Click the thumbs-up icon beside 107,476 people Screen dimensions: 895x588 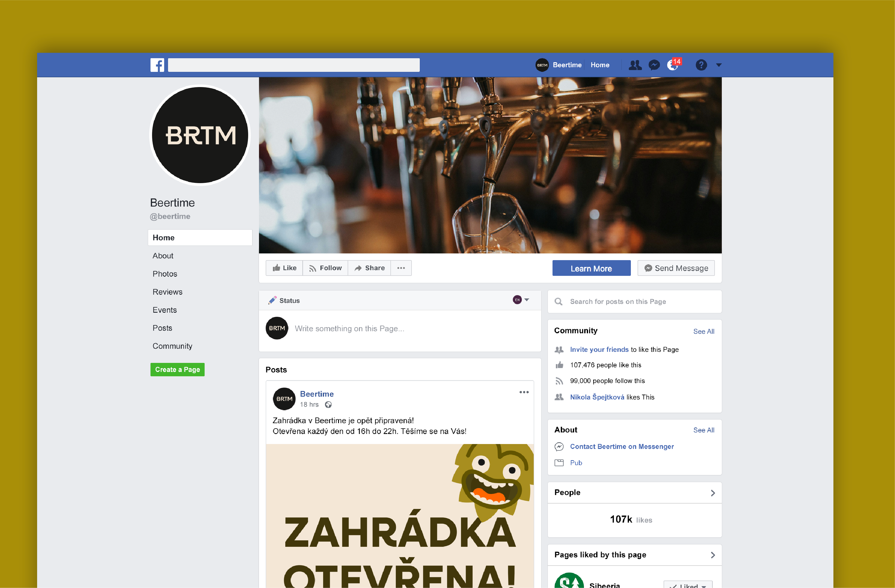pos(559,365)
